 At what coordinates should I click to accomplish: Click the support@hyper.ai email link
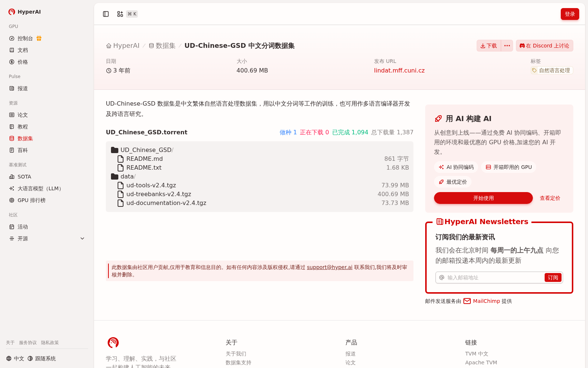point(330,267)
